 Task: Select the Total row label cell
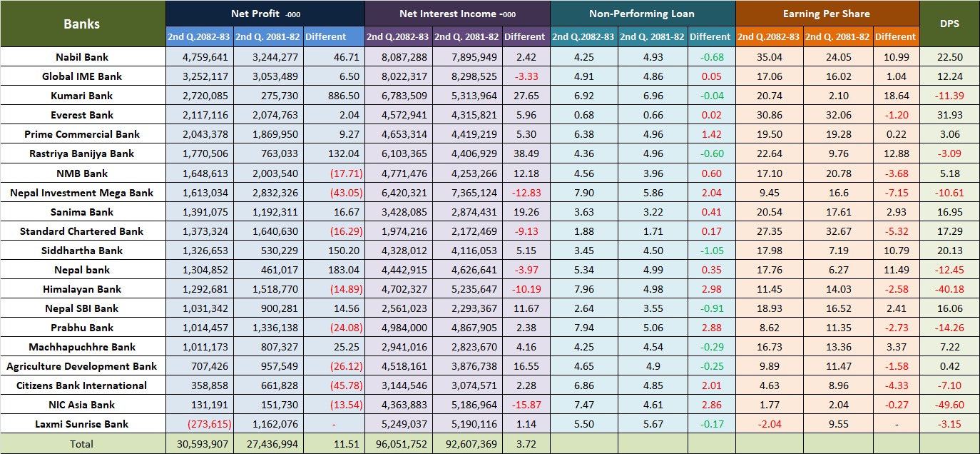[82, 443]
